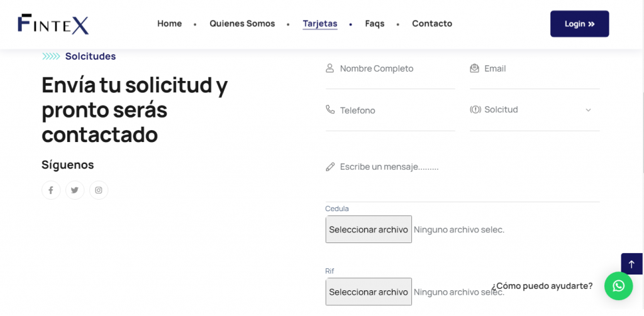
Task: Click the green WhatsApp chat button
Action: click(x=618, y=286)
